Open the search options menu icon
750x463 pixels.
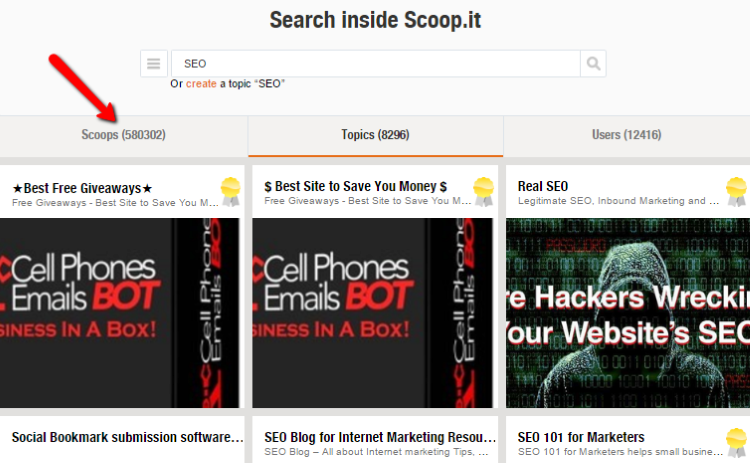click(154, 64)
